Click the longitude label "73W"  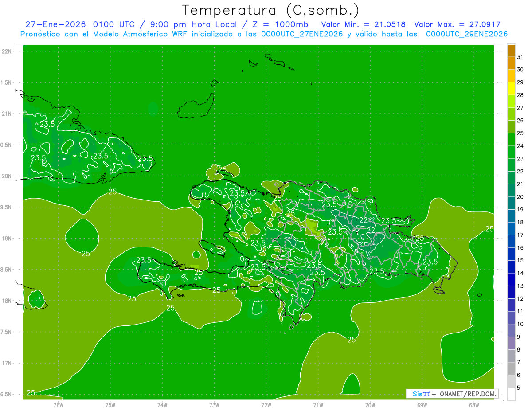(x=214, y=405)
